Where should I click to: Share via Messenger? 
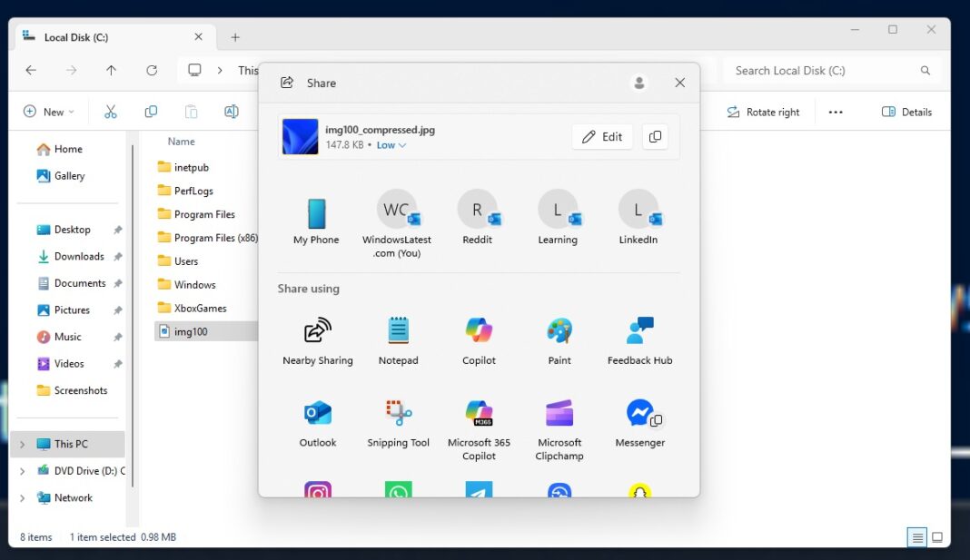click(x=639, y=415)
